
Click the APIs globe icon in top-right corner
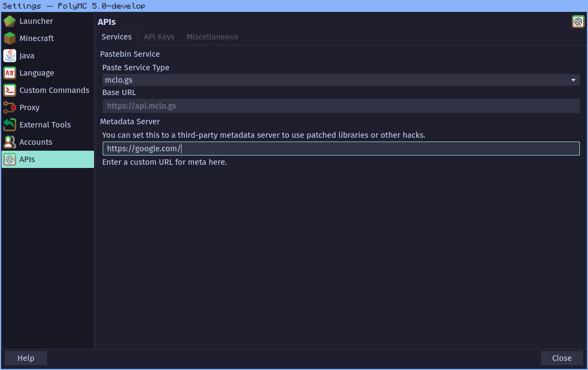tap(578, 22)
